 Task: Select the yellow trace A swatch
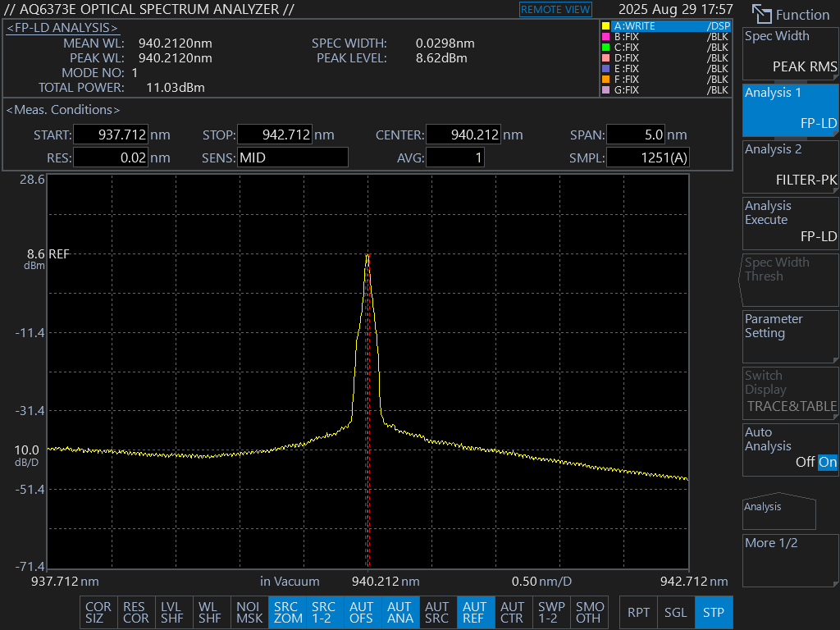[606, 26]
